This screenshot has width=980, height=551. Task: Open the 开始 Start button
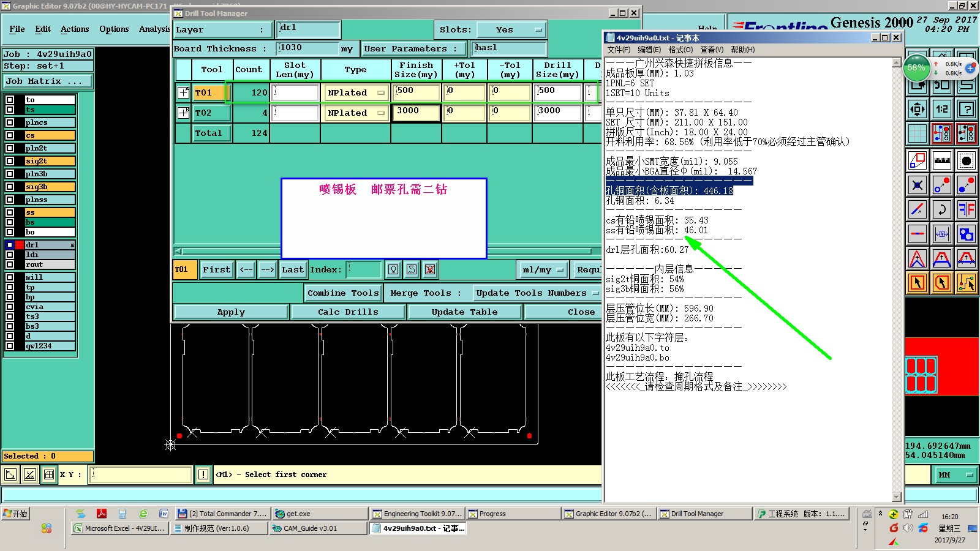coord(16,514)
